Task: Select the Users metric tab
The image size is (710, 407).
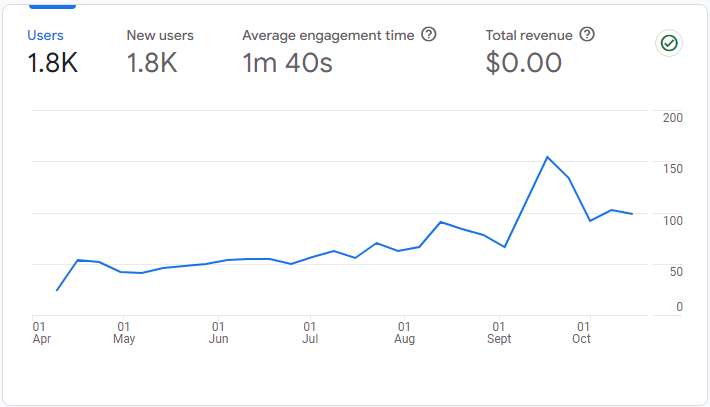Action: 52,50
